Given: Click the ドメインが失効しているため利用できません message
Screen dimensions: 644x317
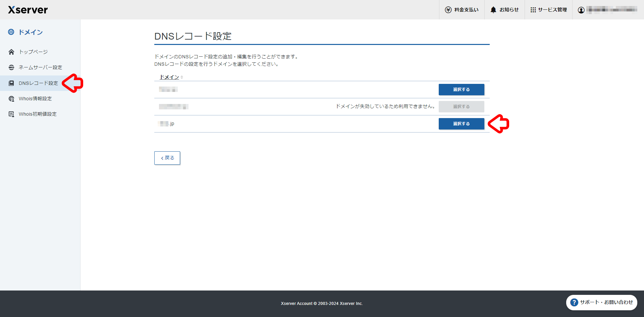Looking at the screenshot, I should pos(386,106).
